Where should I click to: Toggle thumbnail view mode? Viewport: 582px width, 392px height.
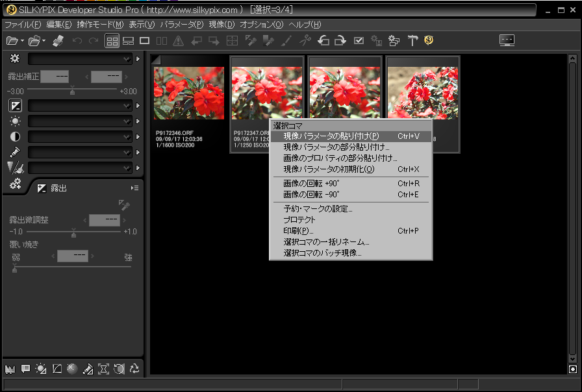(112, 41)
